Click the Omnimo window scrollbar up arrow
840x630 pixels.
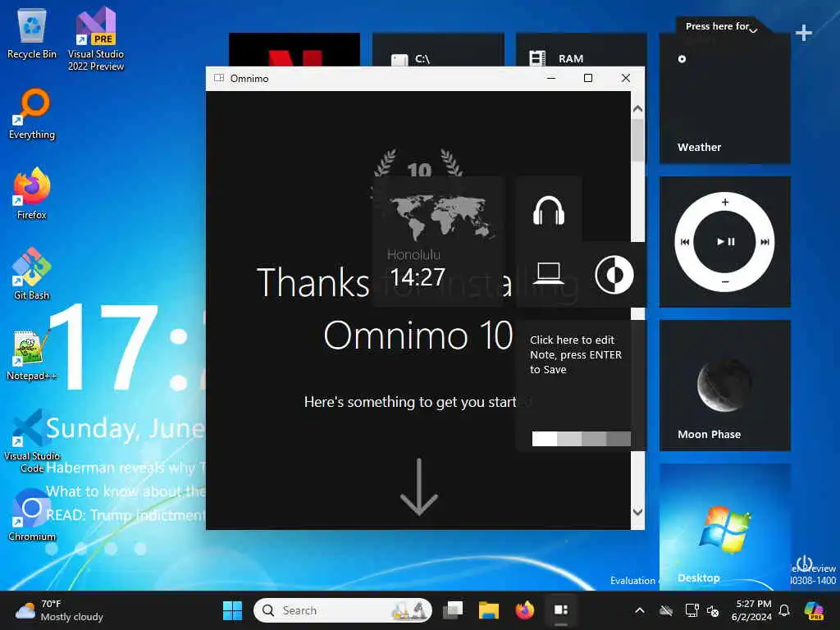coord(637,109)
